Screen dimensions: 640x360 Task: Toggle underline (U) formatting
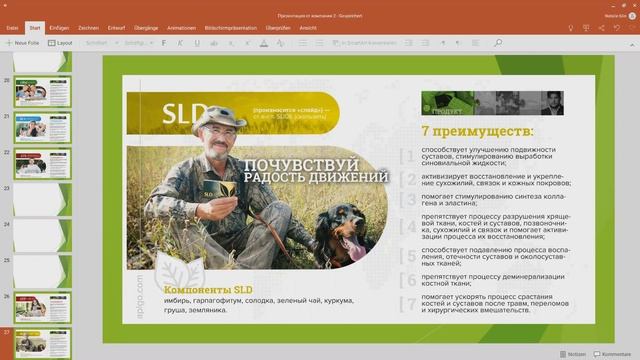tap(197, 43)
